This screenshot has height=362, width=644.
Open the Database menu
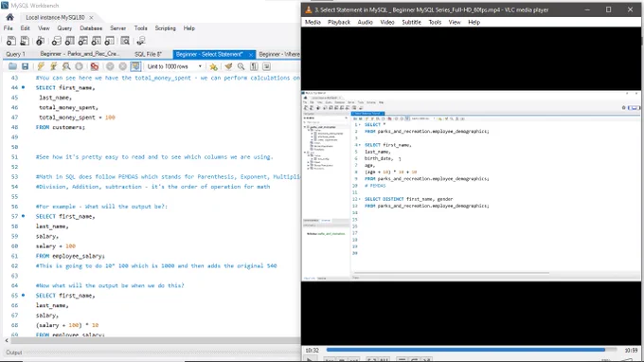[x=91, y=27]
